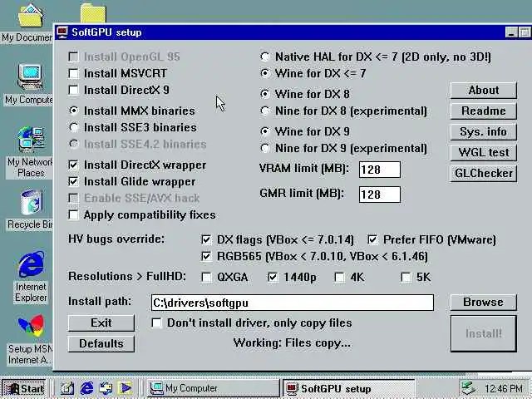The image size is (532, 399).
Task: Run the WGL test button
Action: (x=484, y=153)
